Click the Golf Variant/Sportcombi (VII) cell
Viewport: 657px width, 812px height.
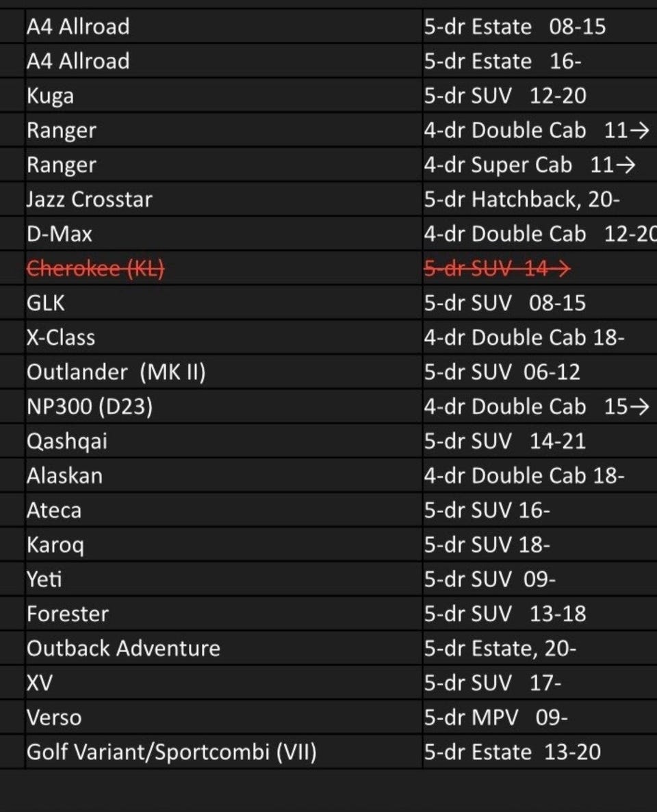coord(172,752)
